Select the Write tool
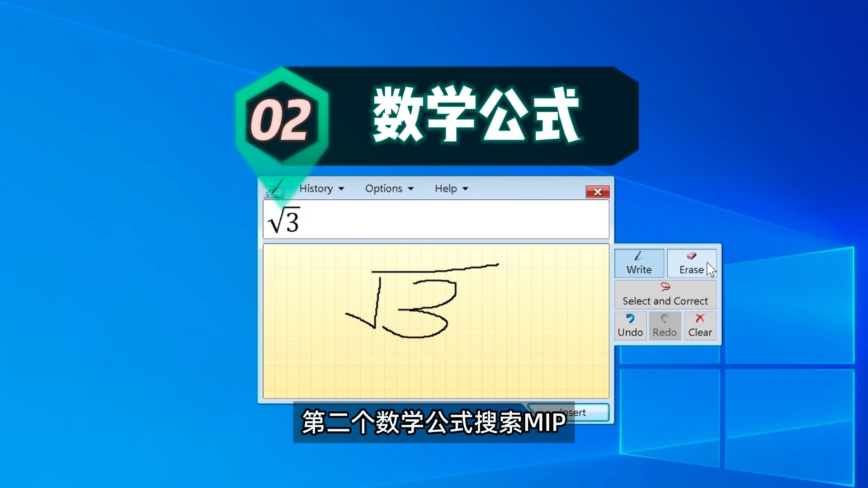The height and width of the screenshot is (488, 868). (639, 263)
